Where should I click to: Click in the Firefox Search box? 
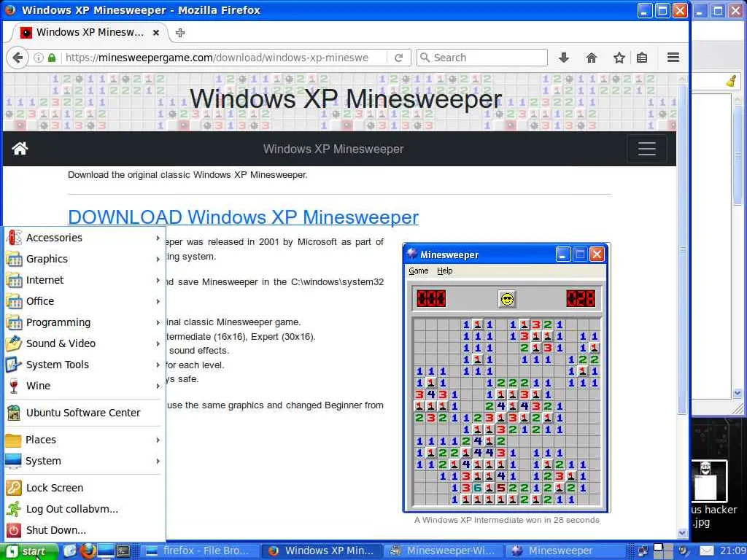tap(482, 58)
